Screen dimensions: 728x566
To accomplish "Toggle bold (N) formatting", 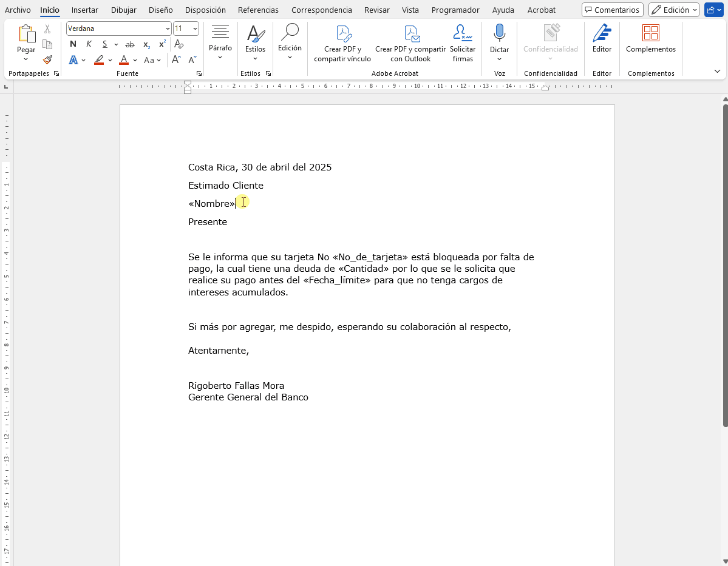I will [73, 44].
